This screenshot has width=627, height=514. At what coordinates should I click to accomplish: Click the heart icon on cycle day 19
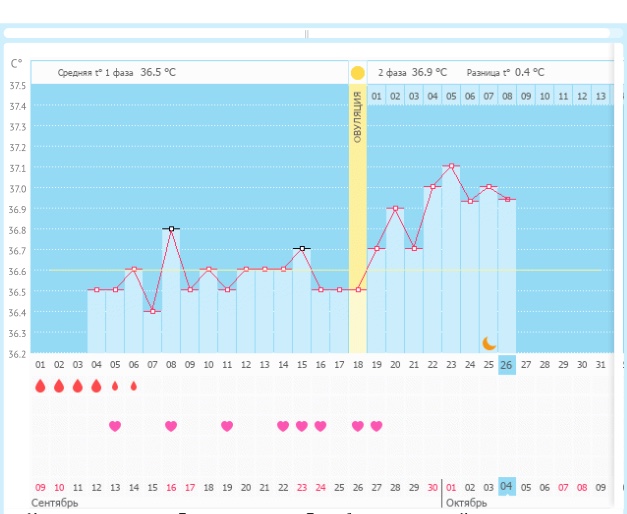pyautogui.click(x=376, y=426)
